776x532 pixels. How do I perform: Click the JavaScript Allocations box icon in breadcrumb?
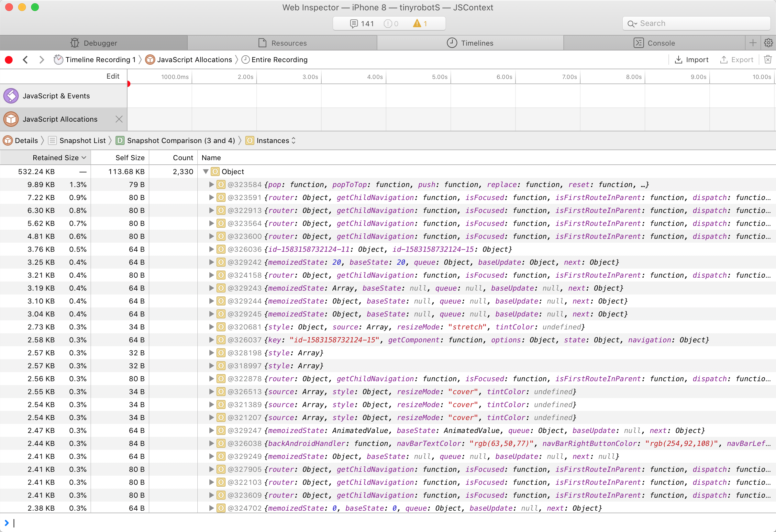click(150, 60)
